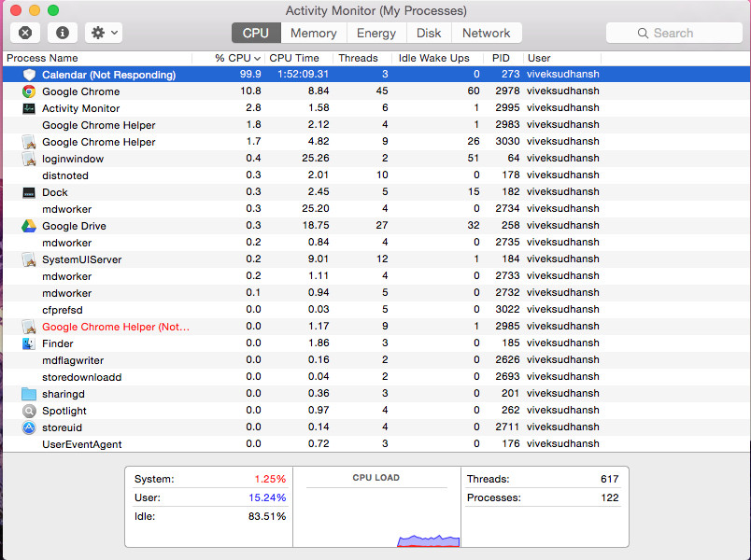Image resolution: width=751 pixels, height=560 pixels.
Task: Select mdworker row with PID 2735
Action: (x=375, y=243)
